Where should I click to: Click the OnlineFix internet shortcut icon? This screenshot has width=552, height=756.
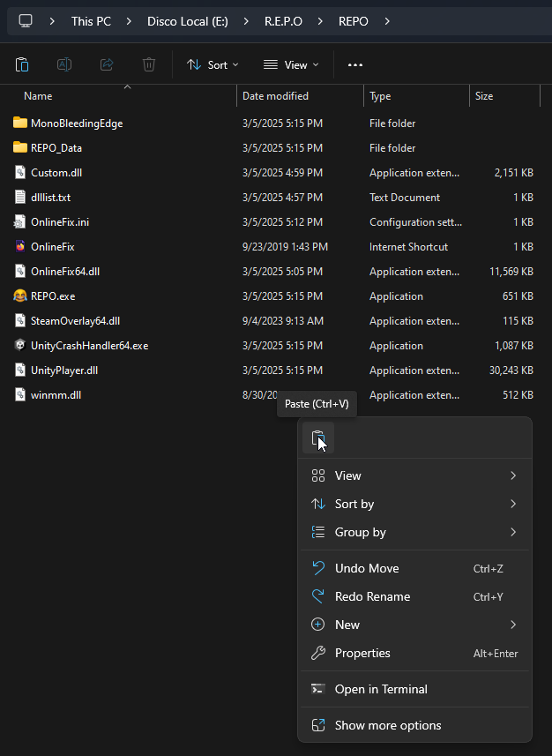tap(19, 246)
